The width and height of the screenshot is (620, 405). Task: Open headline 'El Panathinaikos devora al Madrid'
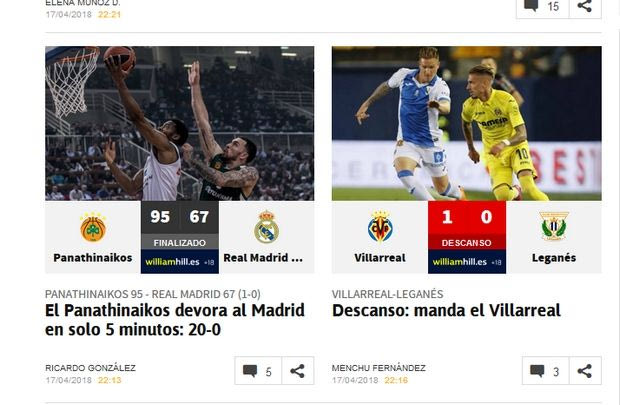[175, 320]
